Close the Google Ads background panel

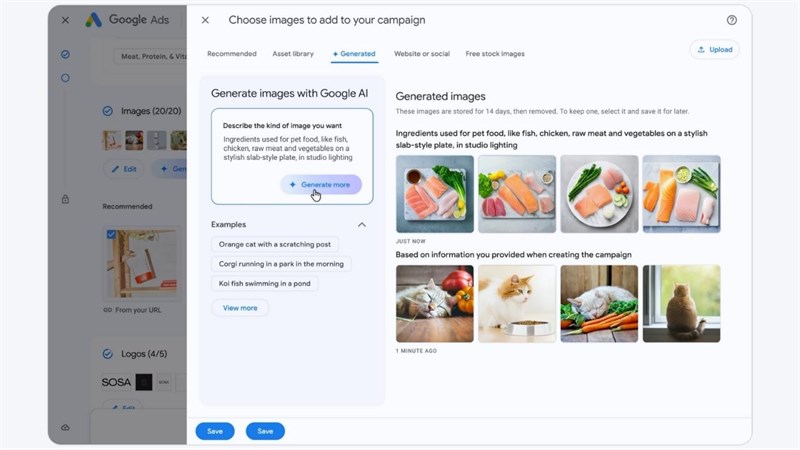click(65, 20)
